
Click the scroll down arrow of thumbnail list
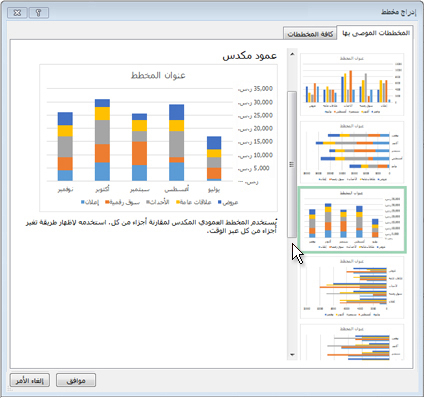click(x=292, y=355)
